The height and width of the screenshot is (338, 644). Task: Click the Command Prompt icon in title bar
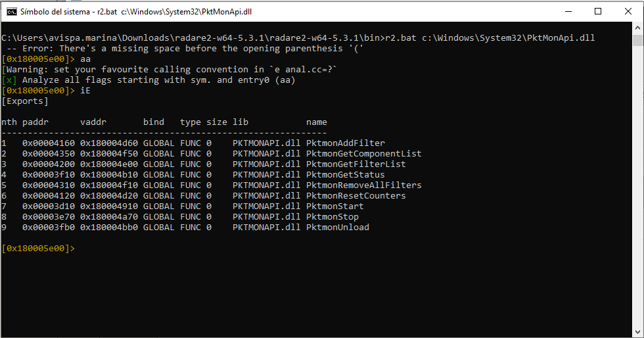[x=11, y=11]
